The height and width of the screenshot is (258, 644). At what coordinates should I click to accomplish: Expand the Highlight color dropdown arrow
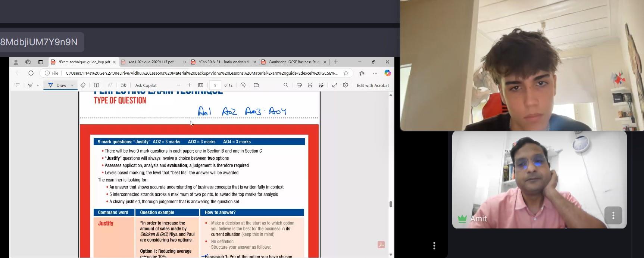[x=38, y=85]
